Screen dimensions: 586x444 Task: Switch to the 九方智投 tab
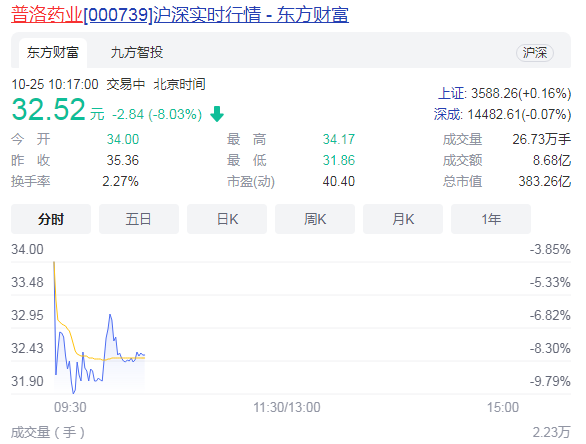click(137, 53)
